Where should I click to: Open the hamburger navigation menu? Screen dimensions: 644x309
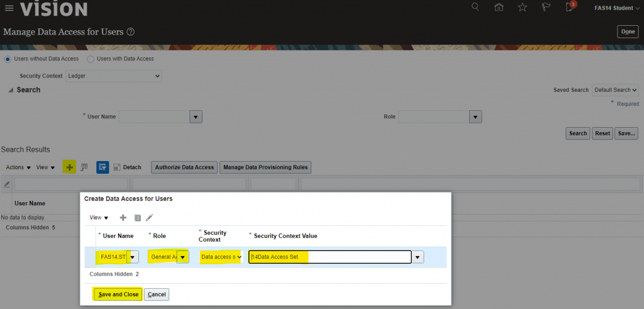click(9, 8)
